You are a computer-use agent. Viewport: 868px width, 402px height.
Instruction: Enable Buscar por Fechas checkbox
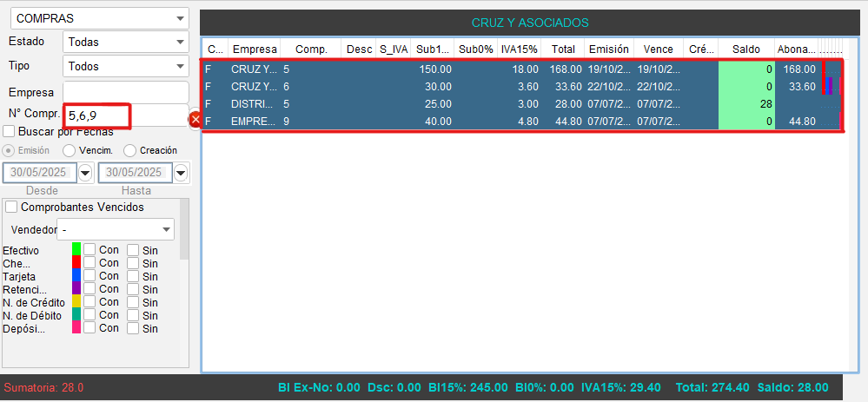9,131
